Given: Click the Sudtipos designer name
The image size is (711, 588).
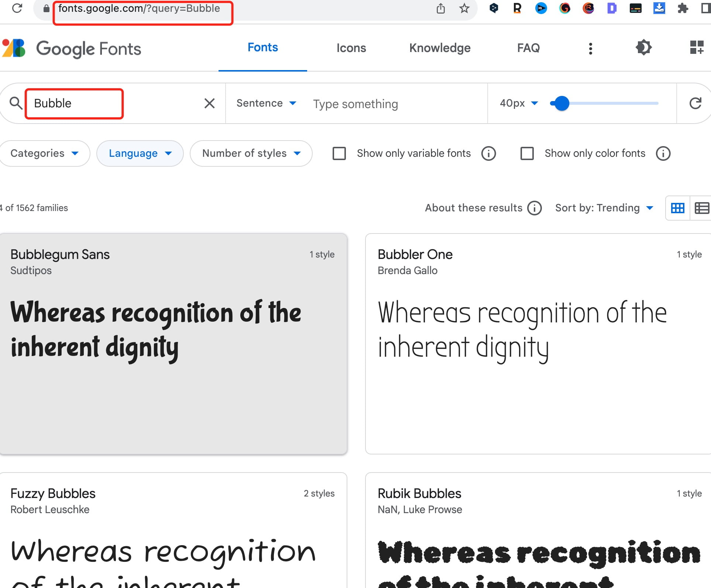Looking at the screenshot, I should (31, 270).
